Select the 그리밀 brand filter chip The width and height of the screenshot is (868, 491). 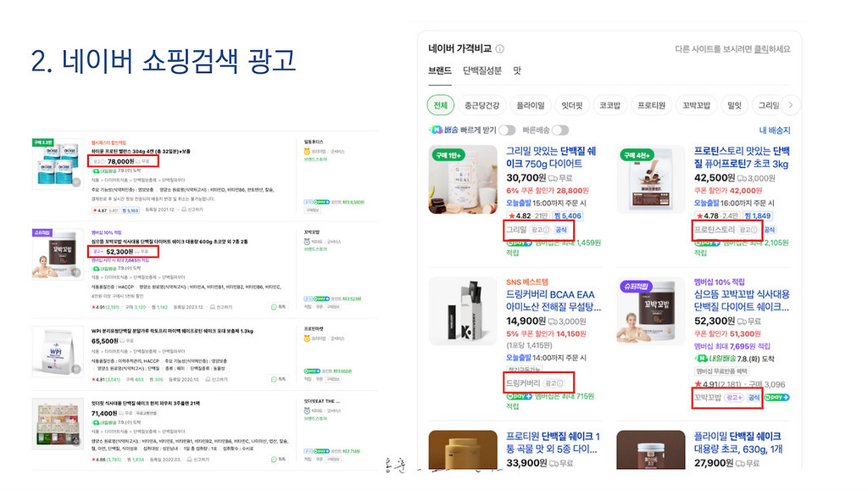(768, 105)
